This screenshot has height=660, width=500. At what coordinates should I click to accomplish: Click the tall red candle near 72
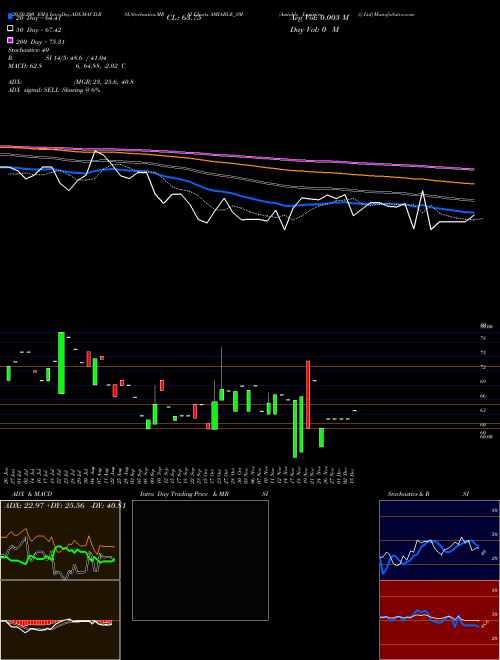point(308,395)
